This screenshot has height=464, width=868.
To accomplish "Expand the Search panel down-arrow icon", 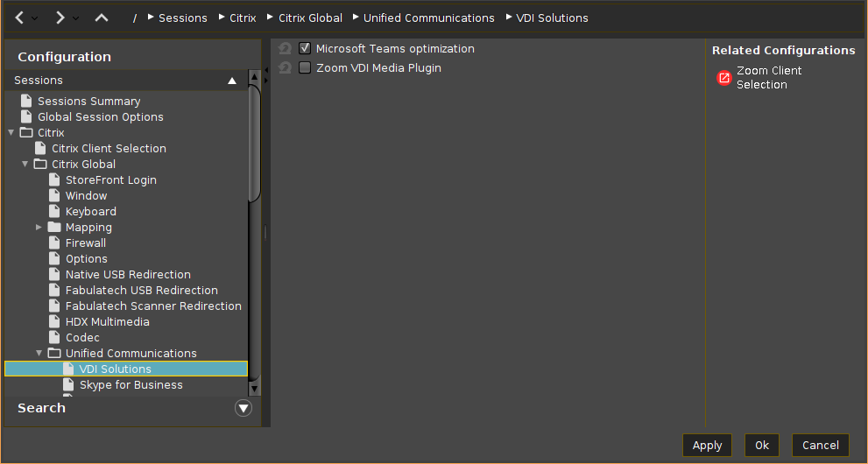I will [243, 408].
